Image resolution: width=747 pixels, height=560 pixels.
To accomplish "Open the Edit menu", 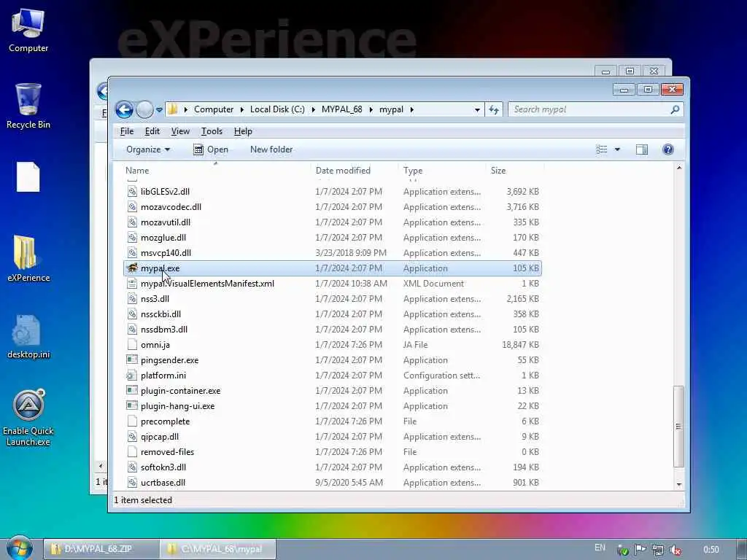I will pyautogui.click(x=152, y=131).
